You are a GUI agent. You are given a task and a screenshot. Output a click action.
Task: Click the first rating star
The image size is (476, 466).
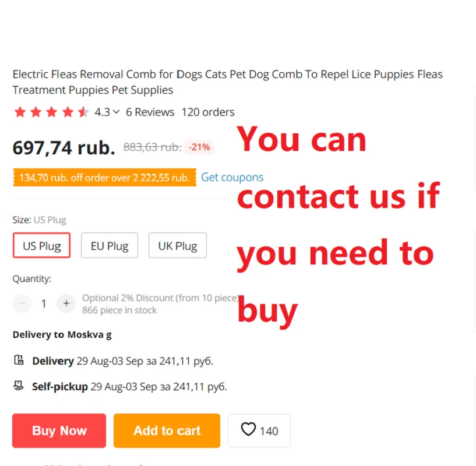tap(20, 112)
